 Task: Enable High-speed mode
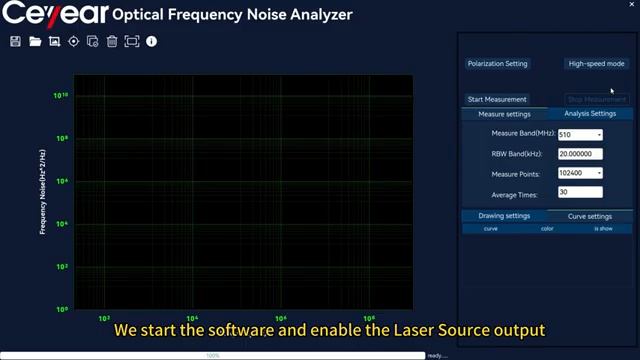[596, 64]
